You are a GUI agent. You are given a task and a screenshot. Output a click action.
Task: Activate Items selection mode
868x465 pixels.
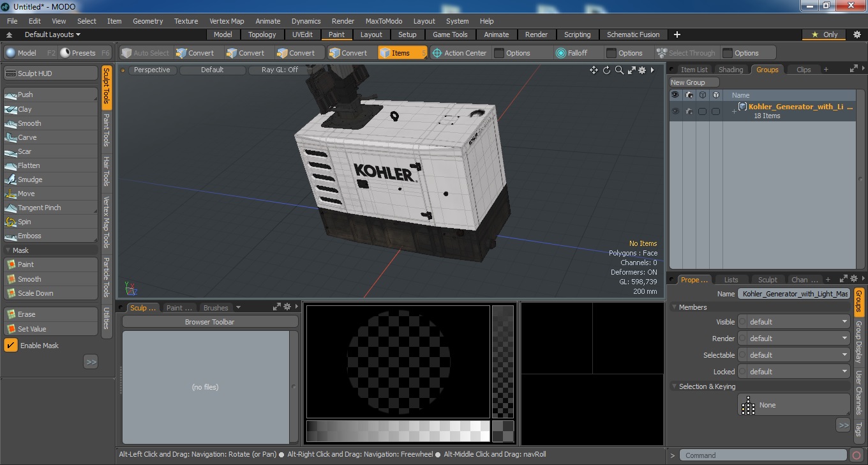coord(402,53)
